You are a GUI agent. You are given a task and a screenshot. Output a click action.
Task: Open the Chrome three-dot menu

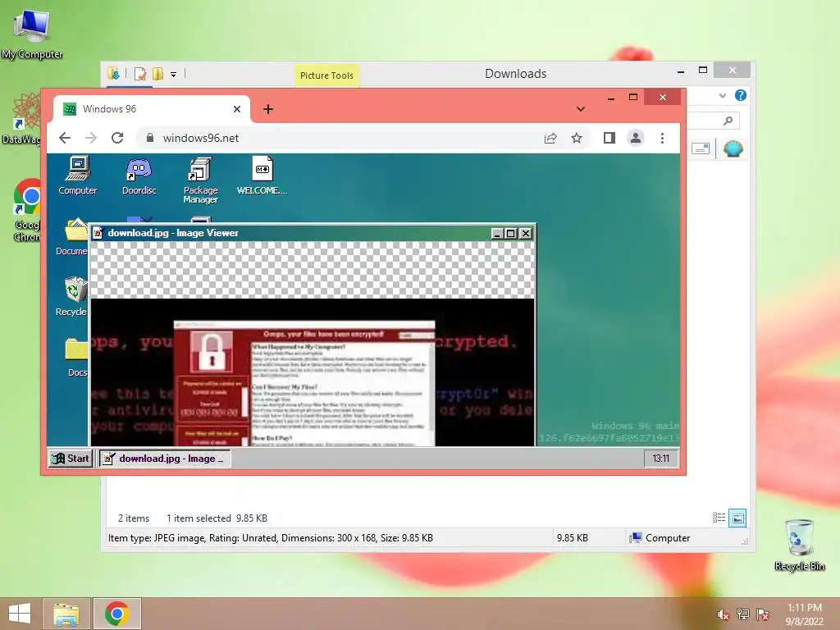pos(662,138)
